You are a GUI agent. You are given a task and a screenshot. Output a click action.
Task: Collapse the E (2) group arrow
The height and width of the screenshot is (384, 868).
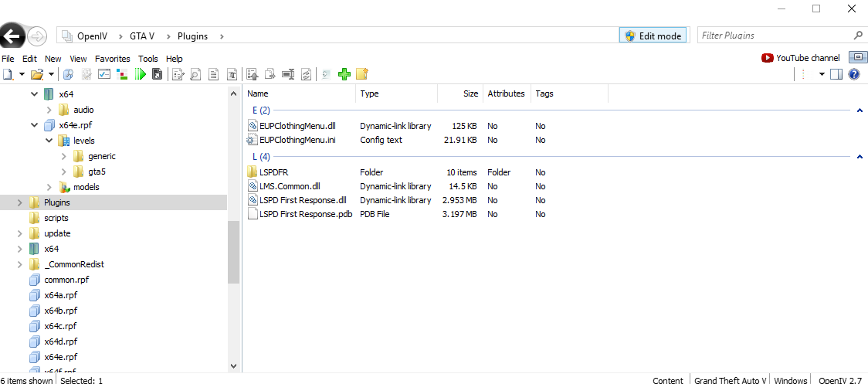[860, 110]
